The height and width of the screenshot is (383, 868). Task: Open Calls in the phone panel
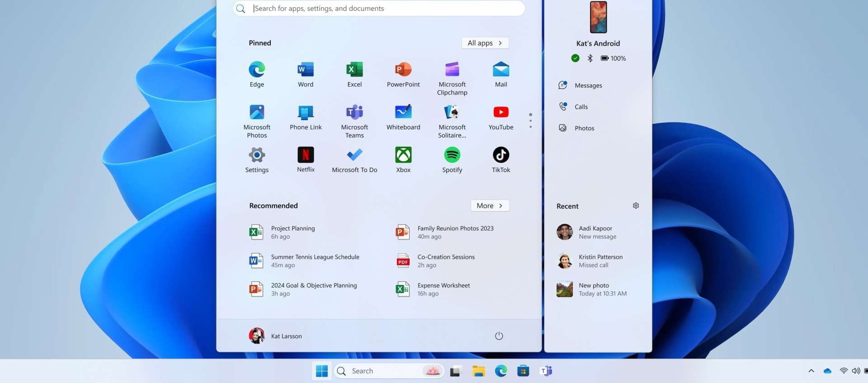tap(573, 107)
